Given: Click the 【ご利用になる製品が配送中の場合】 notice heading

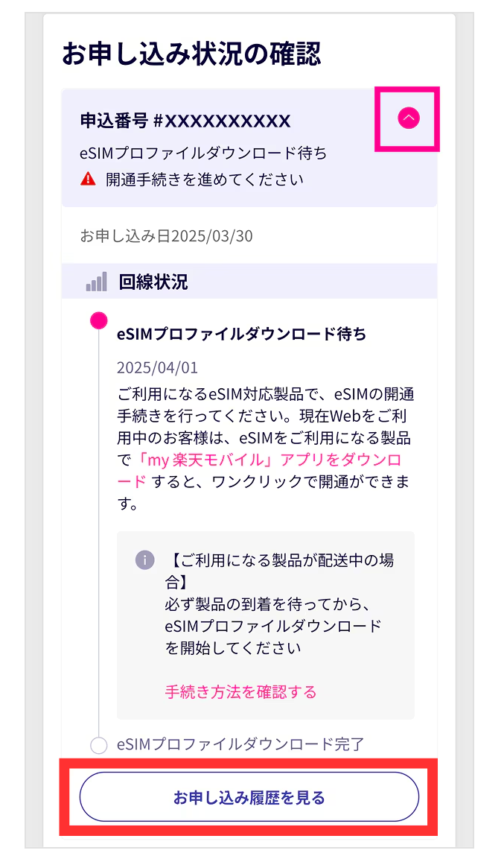Looking at the screenshot, I should tap(278, 571).
